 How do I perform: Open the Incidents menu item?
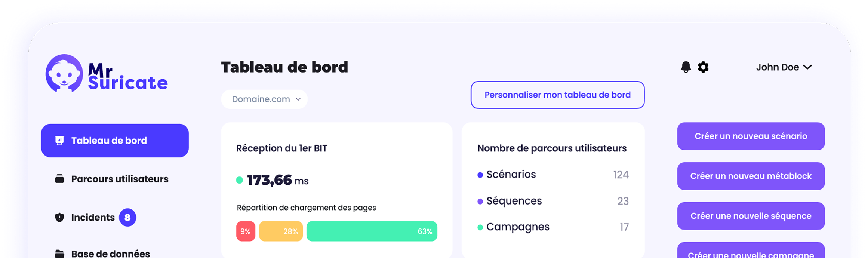(x=93, y=218)
